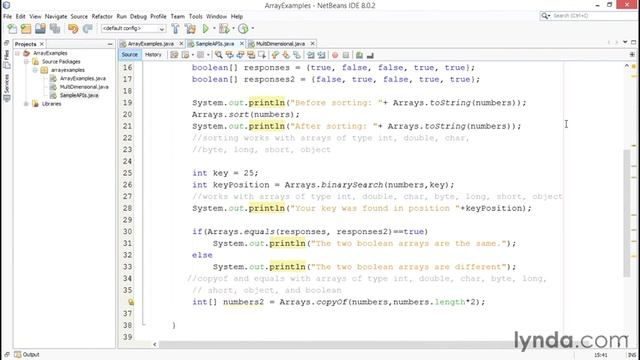Viewport: 640px width, 360px height.
Task: Click the Find Selection magnifier icon
Action: 219,55
